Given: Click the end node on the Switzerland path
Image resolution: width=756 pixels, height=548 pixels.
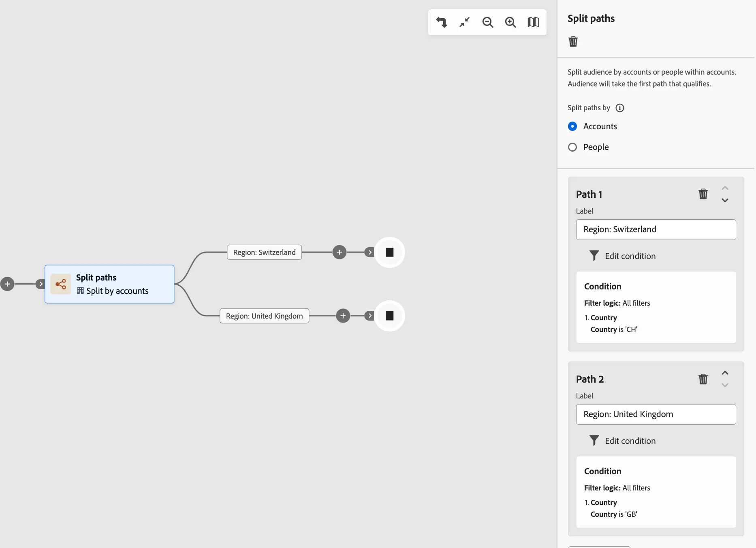Looking at the screenshot, I should [389, 252].
